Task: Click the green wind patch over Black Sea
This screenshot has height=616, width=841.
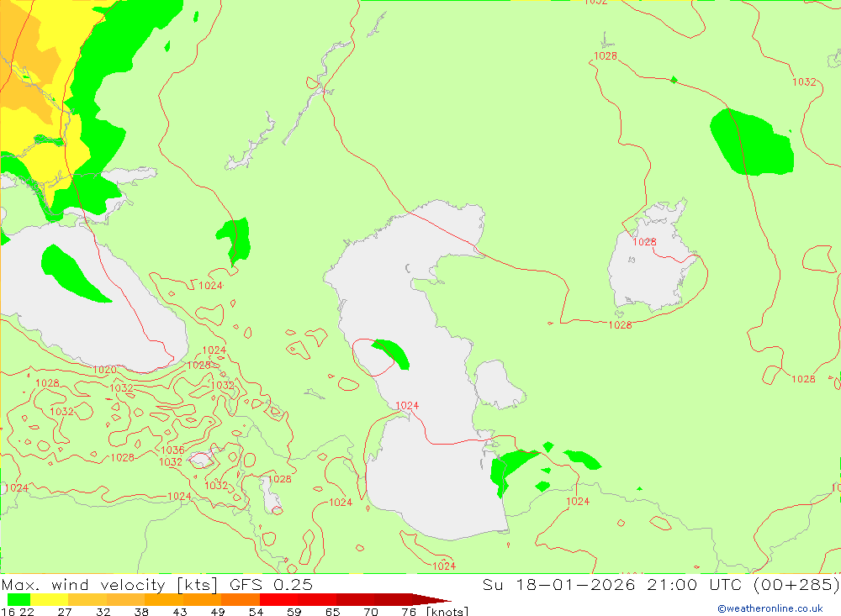Action: (72, 273)
